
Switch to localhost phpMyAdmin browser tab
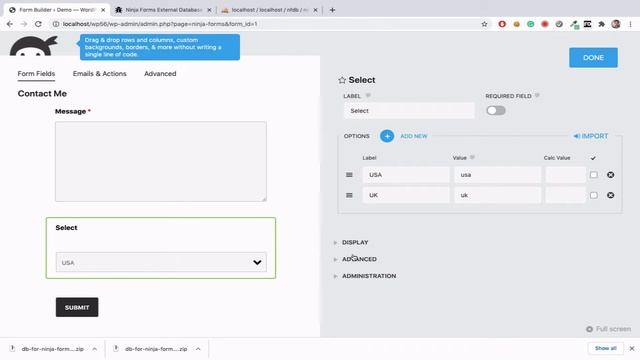(x=269, y=10)
